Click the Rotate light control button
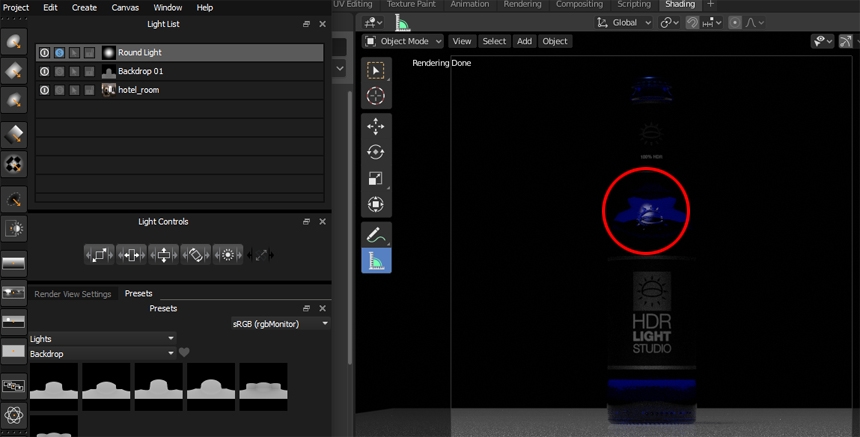Screen dimensions: 860x437 point(196,255)
